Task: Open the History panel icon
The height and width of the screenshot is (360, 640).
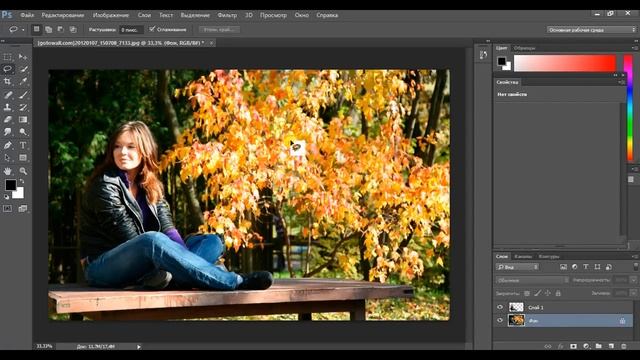Action: 483,55
